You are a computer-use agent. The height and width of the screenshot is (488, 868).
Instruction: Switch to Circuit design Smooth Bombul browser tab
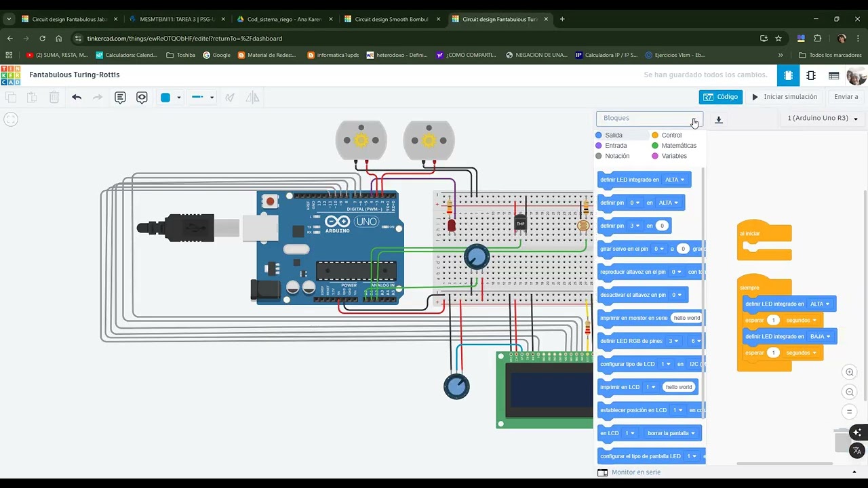(391, 19)
